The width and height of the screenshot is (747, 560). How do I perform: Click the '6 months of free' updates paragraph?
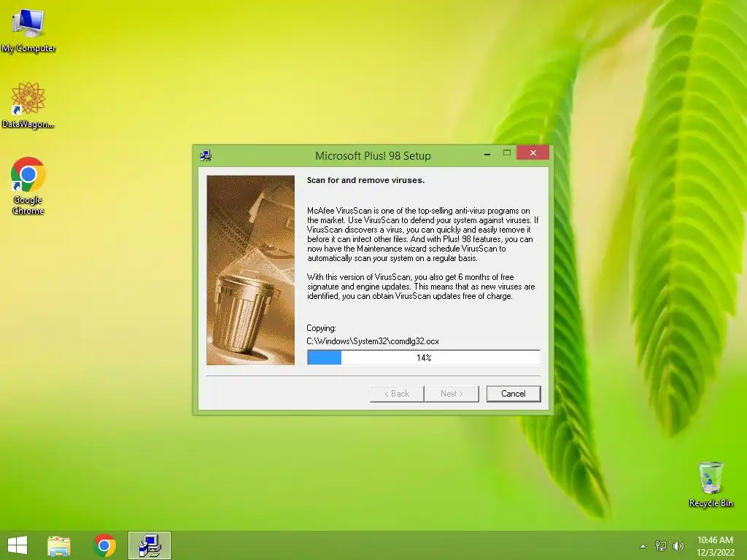(421, 286)
